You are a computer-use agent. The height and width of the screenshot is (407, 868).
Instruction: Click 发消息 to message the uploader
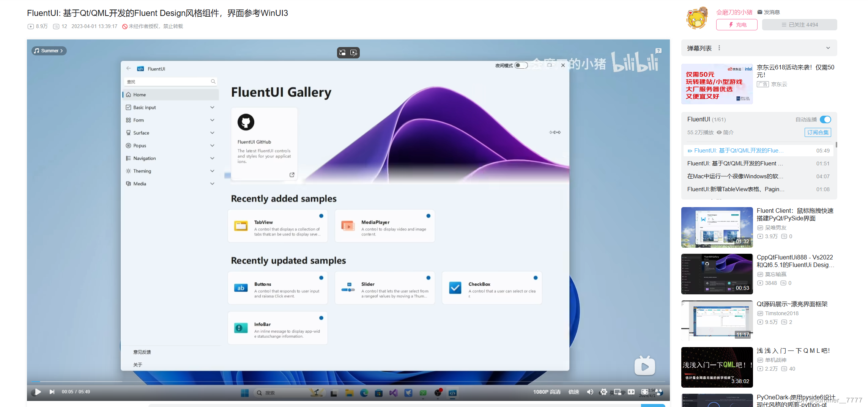[x=769, y=12]
